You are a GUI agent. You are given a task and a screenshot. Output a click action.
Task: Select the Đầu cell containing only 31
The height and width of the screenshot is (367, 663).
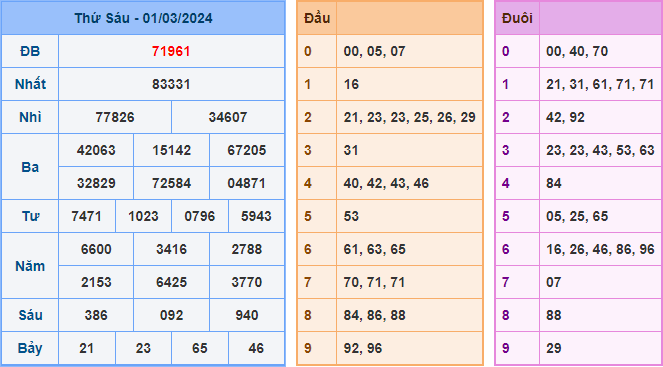pos(409,150)
